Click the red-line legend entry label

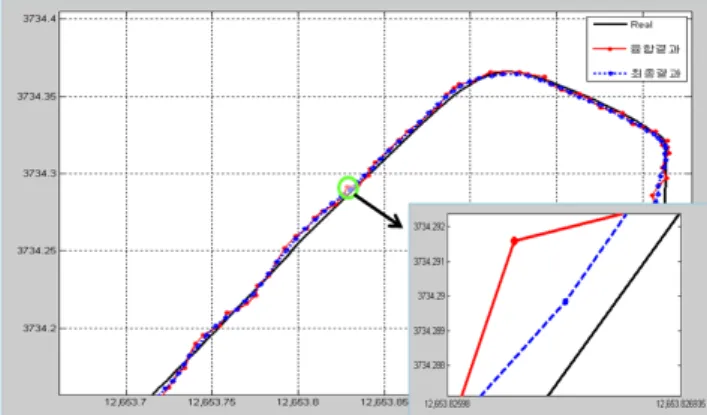click(x=655, y=49)
